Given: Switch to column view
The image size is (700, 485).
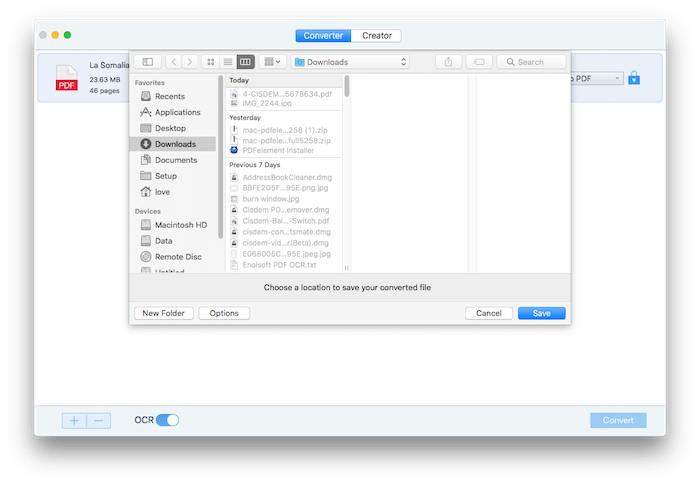Looking at the screenshot, I should (x=245, y=62).
